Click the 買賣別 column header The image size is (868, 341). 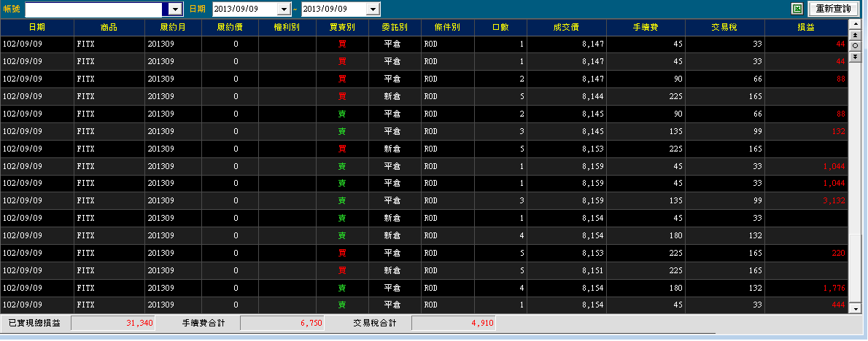point(342,28)
